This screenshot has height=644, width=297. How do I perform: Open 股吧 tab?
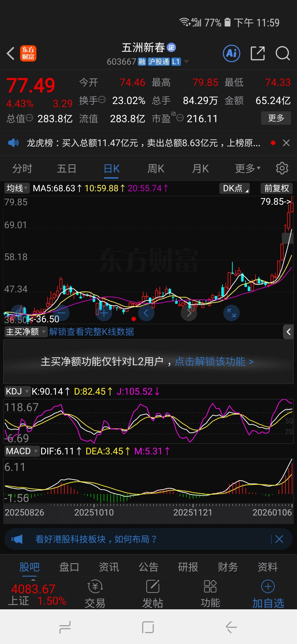pos(29,567)
